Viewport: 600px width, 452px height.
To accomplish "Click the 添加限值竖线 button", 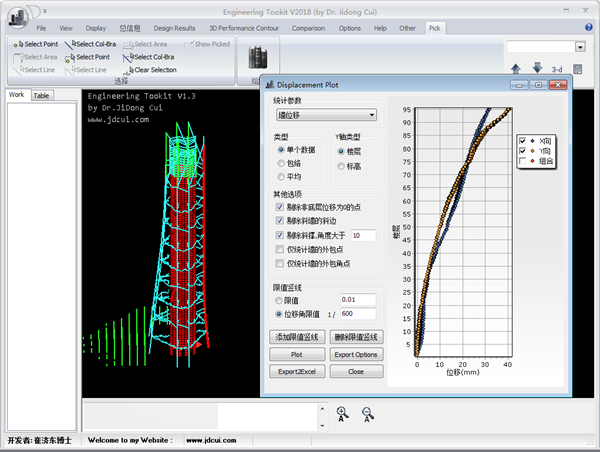I will pos(297,337).
